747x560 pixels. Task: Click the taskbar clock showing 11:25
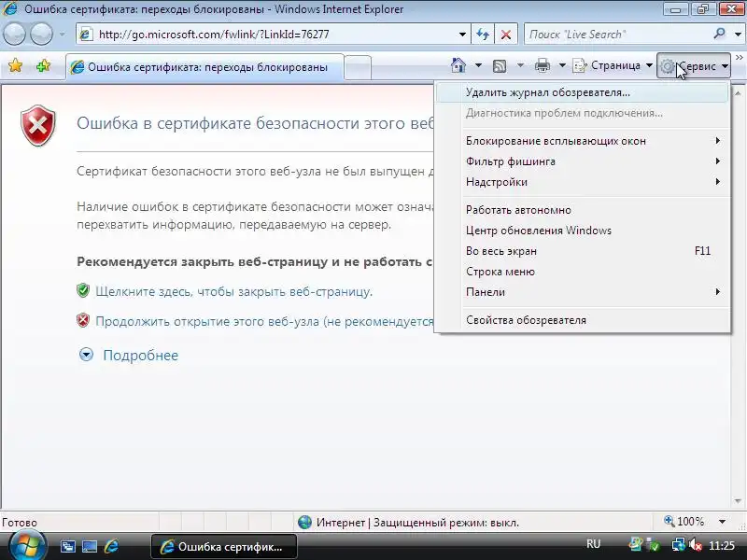tap(721, 545)
